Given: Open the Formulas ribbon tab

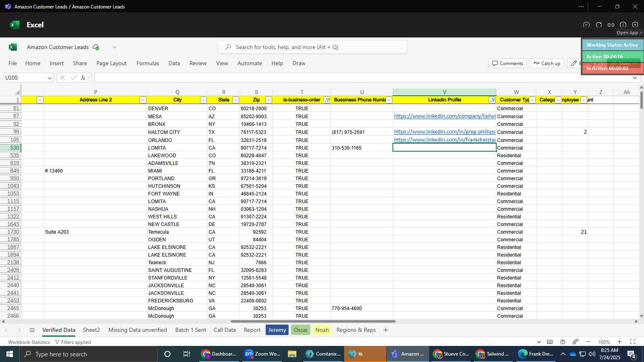Looking at the screenshot, I should pos(148,63).
